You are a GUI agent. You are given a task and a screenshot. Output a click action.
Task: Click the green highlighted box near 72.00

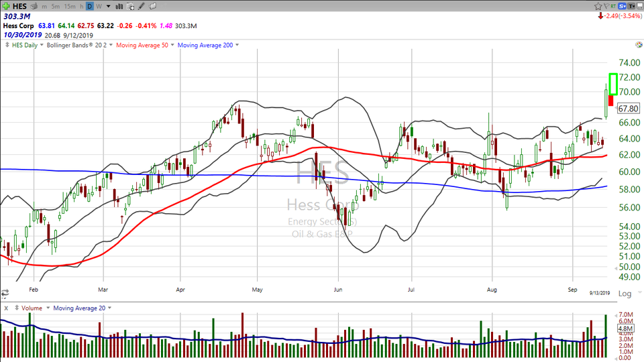[612, 83]
